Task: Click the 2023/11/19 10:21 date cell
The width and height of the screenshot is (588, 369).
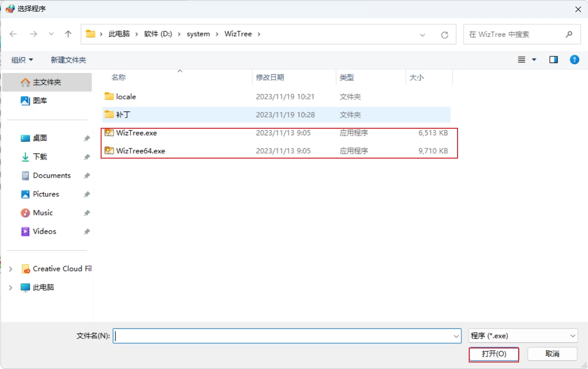Action: coord(285,97)
